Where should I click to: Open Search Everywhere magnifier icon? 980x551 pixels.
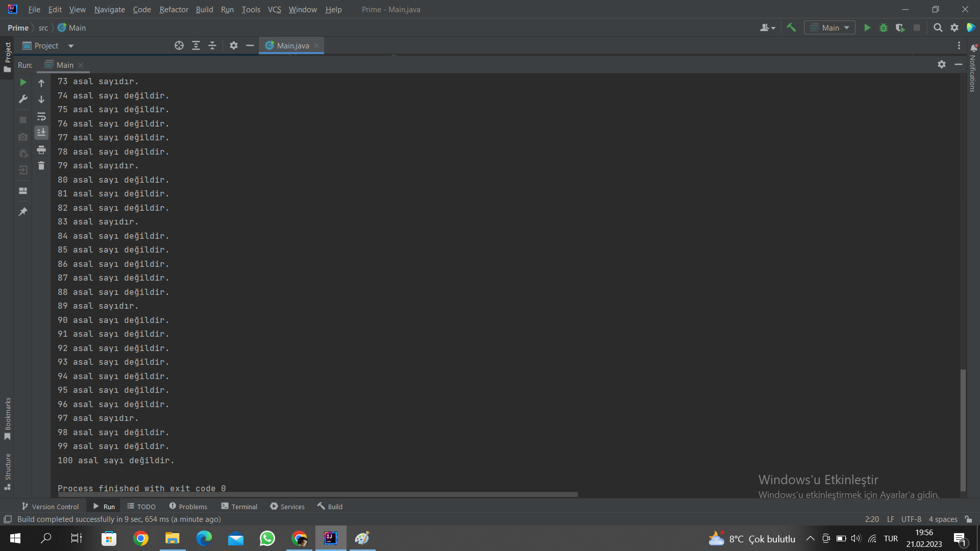pyautogui.click(x=938, y=28)
